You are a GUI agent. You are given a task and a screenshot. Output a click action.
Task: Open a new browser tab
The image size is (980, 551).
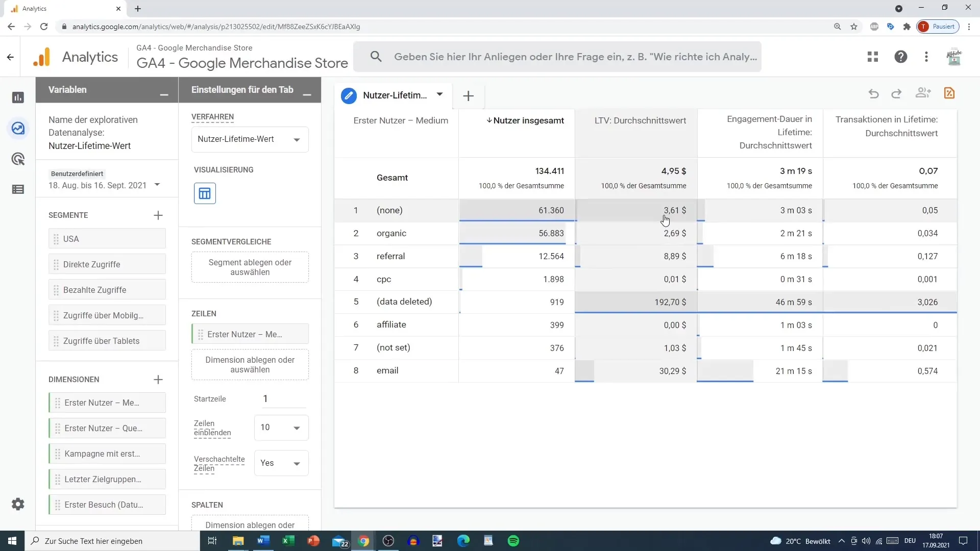pyautogui.click(x=138, y=9)
